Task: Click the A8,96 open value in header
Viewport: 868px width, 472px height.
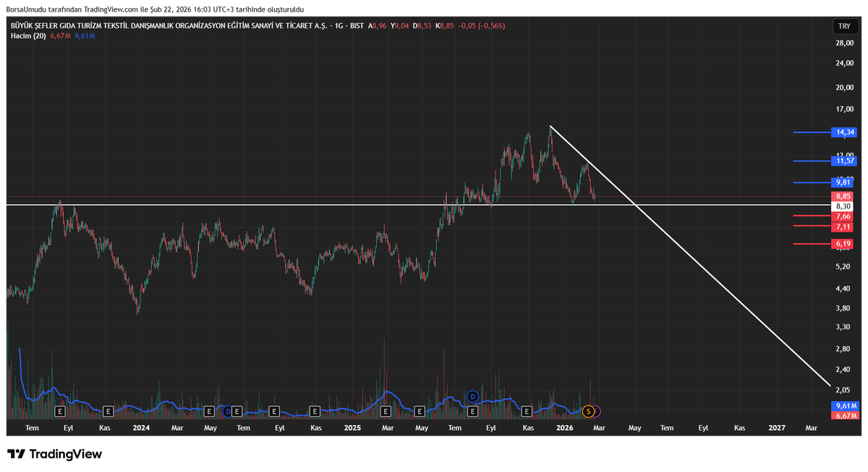Action: coord(377,25)
